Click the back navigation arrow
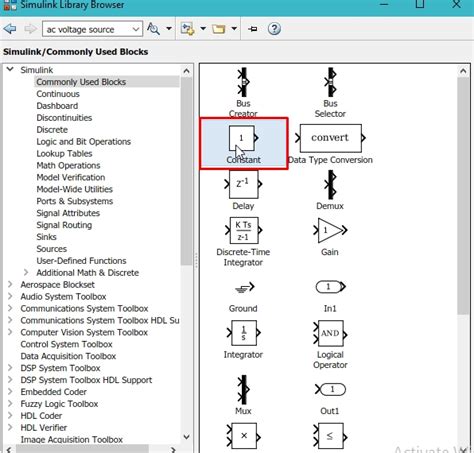Screen dimensions: 474x453 click(10, 29)
